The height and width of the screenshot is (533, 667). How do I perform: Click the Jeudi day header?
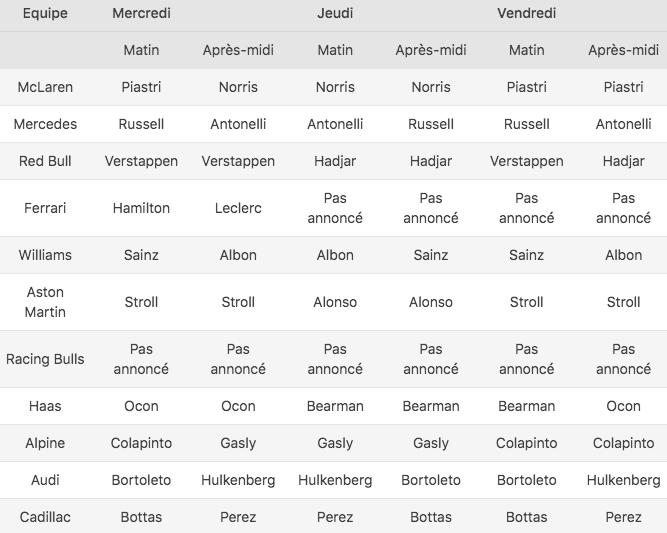pyautogui.click(x=335, y=14)
